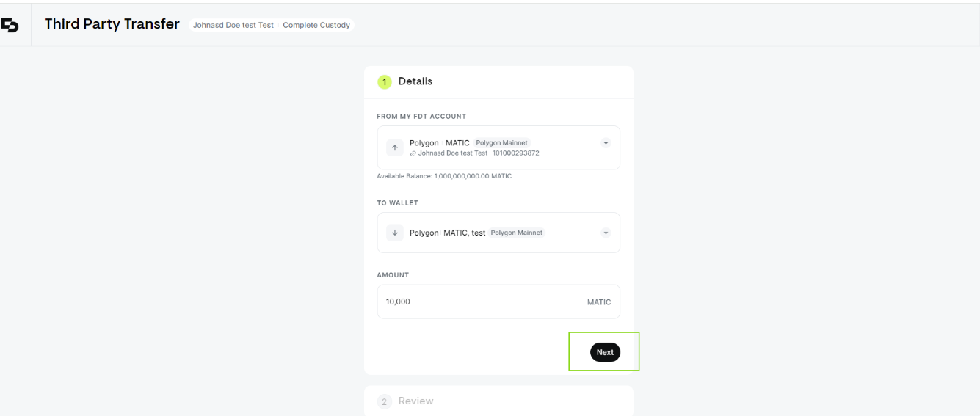Open the Polygon MATIC source account selector
Image resolution: width=980 pixels, height=416 pixels.
pyautogui.click(x=498, y=147)
